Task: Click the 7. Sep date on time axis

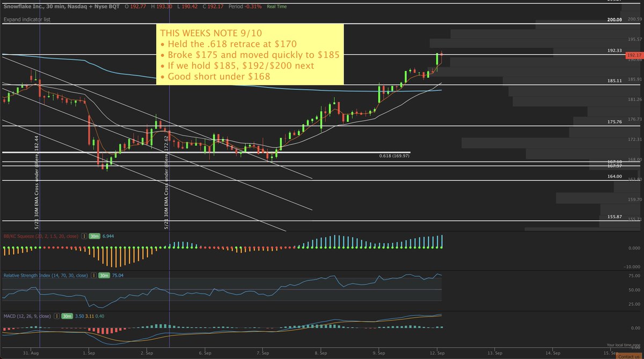Action: (264, 353)
